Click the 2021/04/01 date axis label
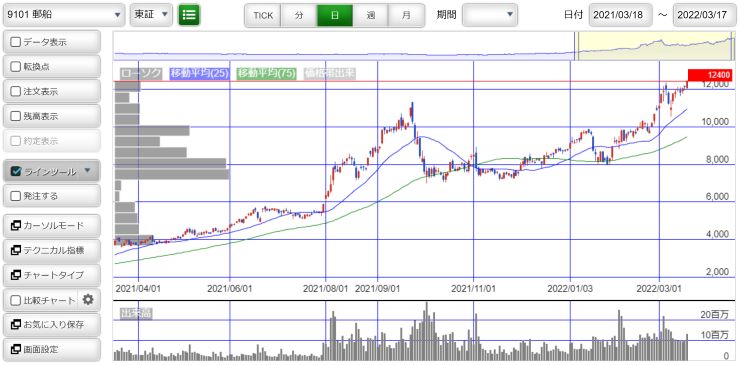 [138, 288]
